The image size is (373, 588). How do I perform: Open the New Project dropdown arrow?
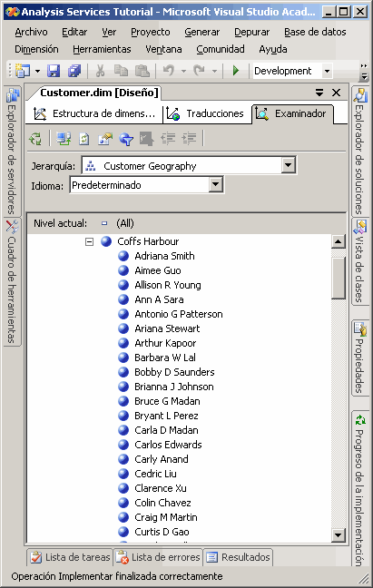click(x=37, y=71)
